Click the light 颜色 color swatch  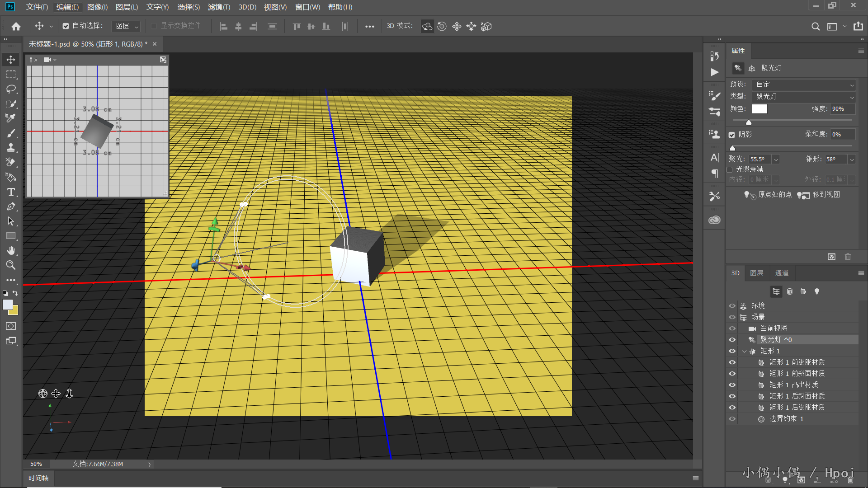(759, 109)
